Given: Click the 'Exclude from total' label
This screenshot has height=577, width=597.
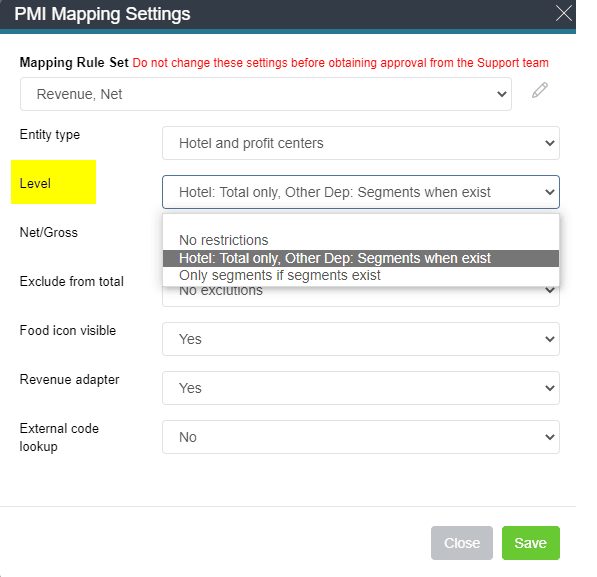Looking at the screenshot, I should point(72,281).
